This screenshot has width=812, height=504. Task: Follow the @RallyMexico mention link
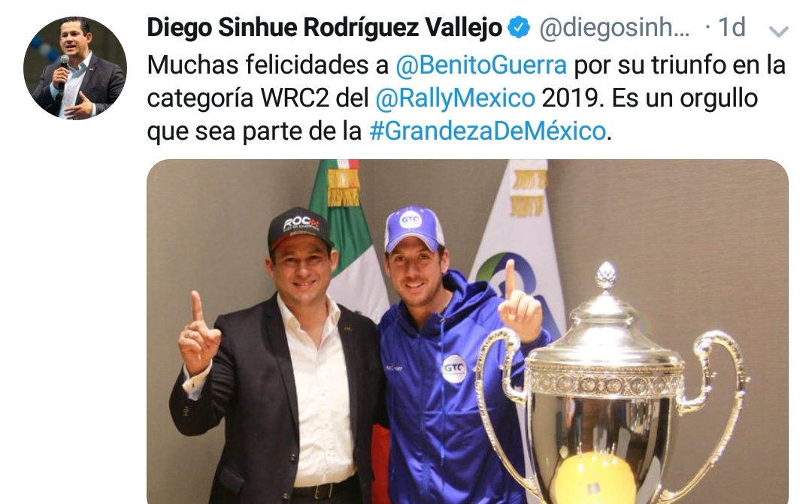(x=455, y=98)
